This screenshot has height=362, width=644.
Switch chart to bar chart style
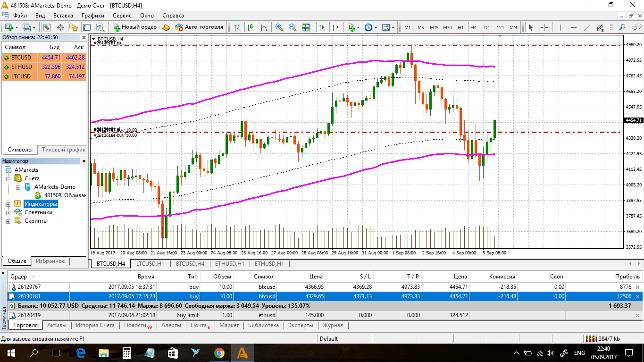(x=237, y=27)
